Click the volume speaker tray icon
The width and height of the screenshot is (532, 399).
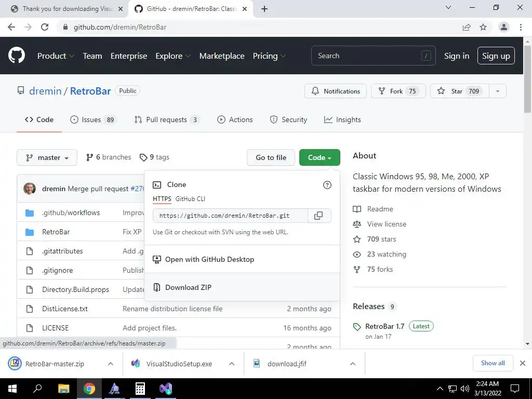pos(465,389)
